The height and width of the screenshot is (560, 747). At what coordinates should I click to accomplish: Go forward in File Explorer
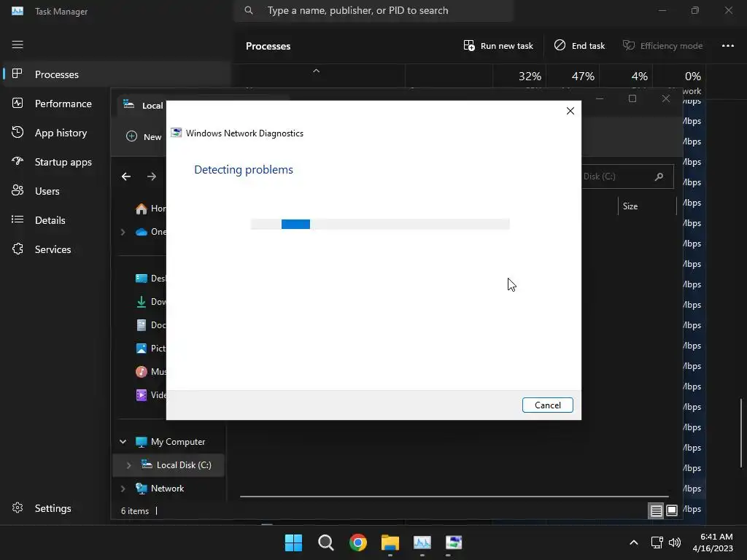[x=152, y=176]
